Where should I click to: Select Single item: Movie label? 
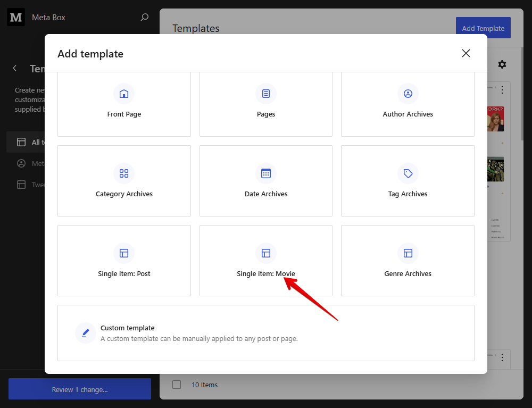click(x=266, y=274)
